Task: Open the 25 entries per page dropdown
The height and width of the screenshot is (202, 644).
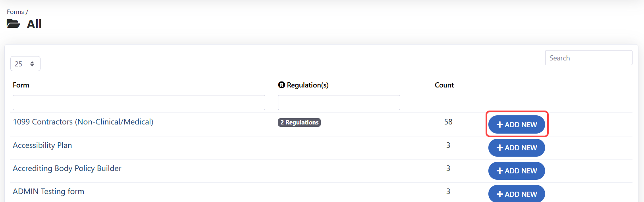Action: pyautogui.click(x=25, y=64)
